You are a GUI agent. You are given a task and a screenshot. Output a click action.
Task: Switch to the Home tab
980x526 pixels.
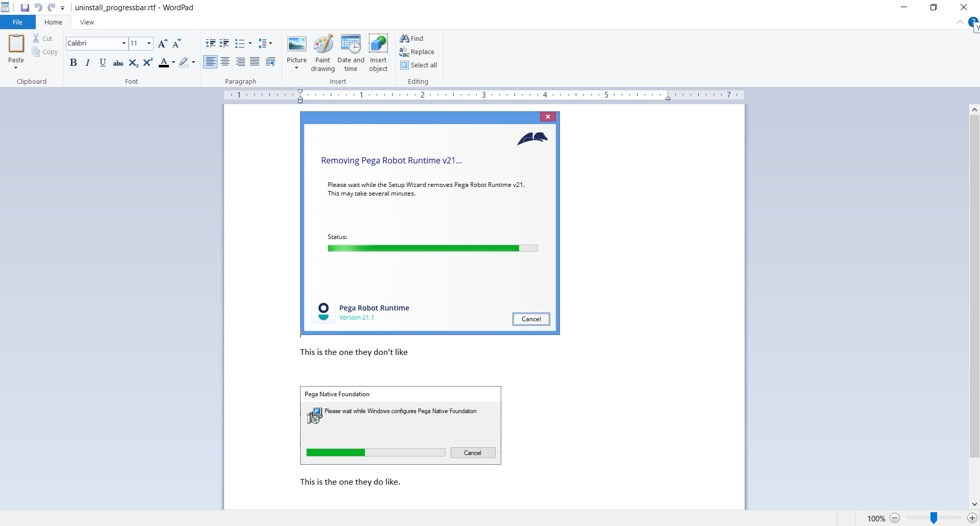tap(53, 22)
